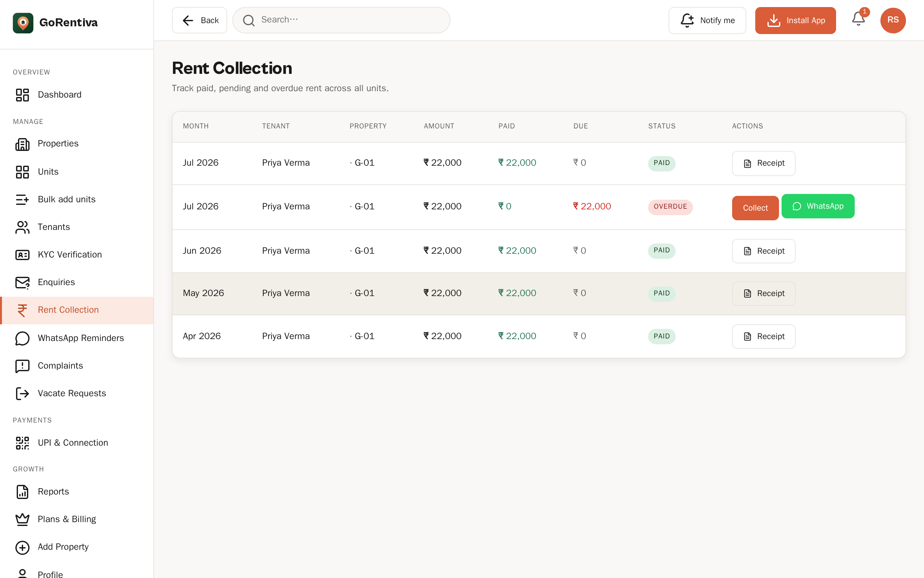
Task: Click the Notify me bell-plus icon
Action: [687, 20]
